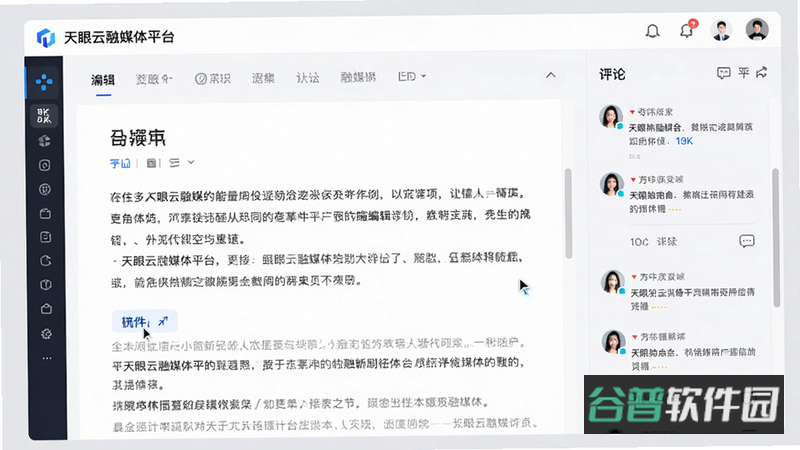Image resolution: width=800 pixels, height=450 pixels.
Task: Open the rightmost profile avatar in header
Action: pyautogui.click(x=757, y=30)
